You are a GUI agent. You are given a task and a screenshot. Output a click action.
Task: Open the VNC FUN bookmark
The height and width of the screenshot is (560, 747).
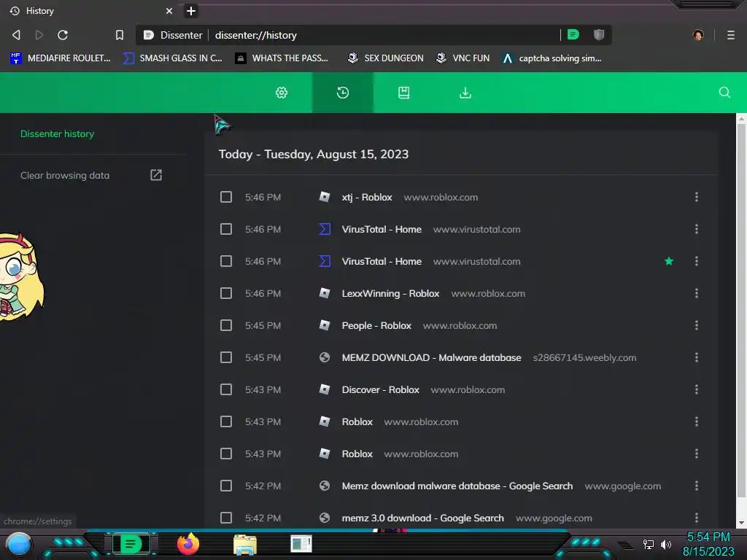click(x=463, y=58)
